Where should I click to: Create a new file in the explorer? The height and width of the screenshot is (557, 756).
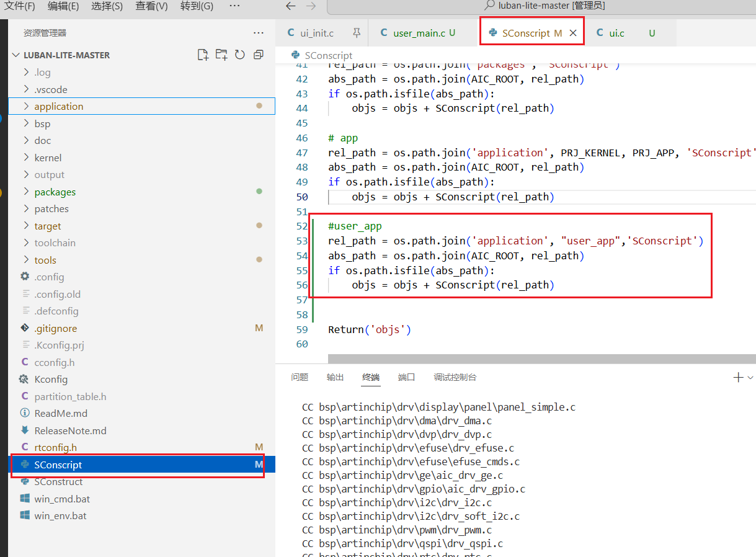pyautogui.click(x=203, y=55)
